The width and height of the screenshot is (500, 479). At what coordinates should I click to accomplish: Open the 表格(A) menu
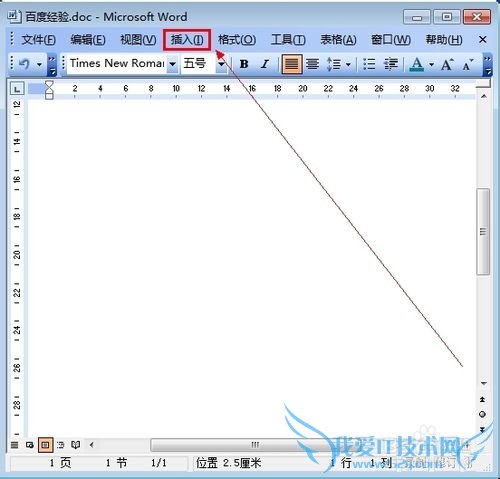(338, 40)
